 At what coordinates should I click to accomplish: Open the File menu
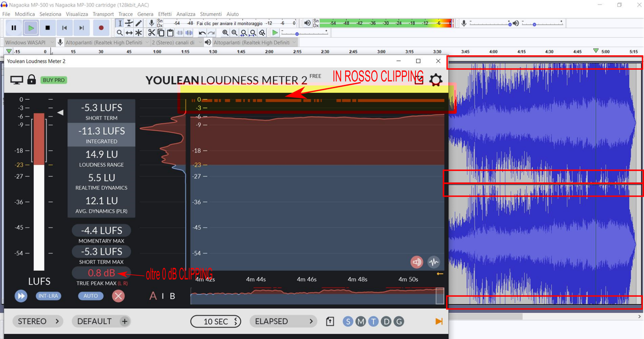(6, 14)
